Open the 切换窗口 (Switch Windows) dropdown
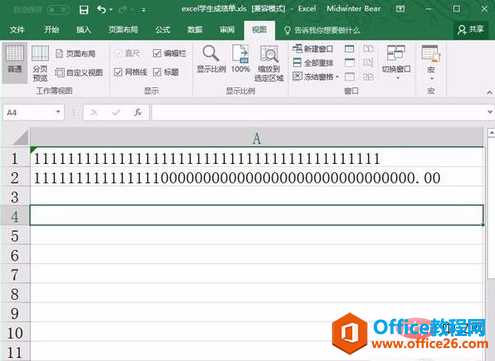Viewport: 495px width, 361px height. tap(396, 63)
